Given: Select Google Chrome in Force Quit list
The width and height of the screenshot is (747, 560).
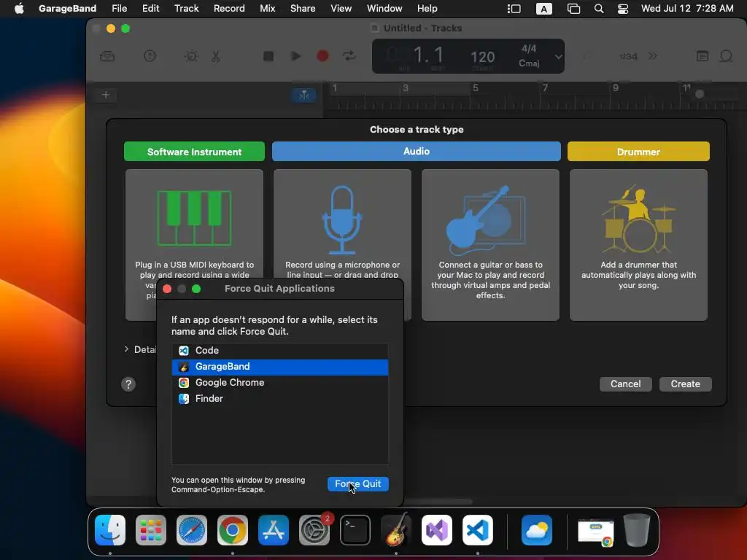Looking at the screenshot, I should (279, 383).
